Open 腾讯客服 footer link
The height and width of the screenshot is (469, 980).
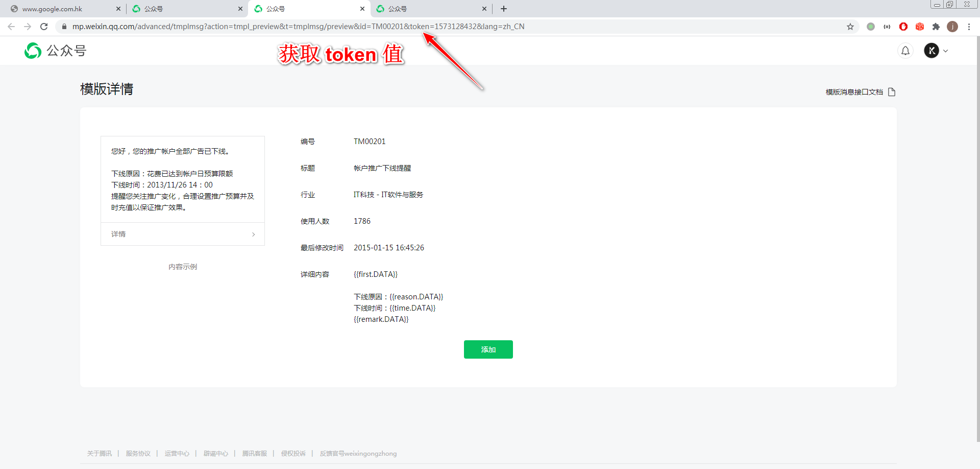pos(254,454)
